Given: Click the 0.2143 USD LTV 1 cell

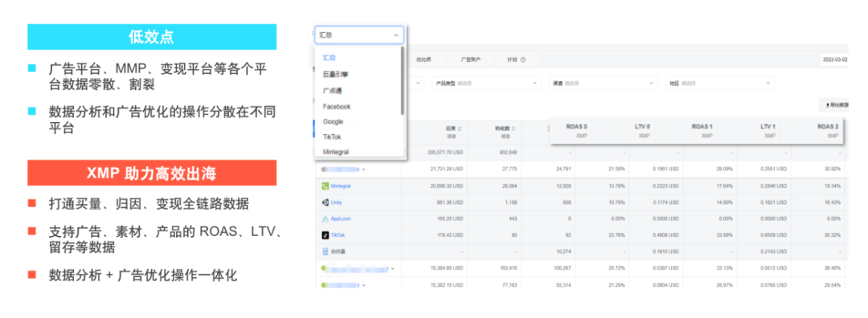Looking at the screenshot, I should [773, 251].
